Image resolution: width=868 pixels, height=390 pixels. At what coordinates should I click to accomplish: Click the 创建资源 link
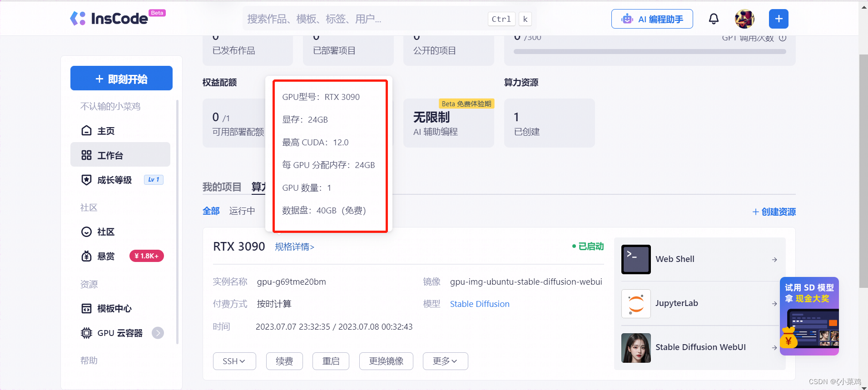tap(774, 212)
